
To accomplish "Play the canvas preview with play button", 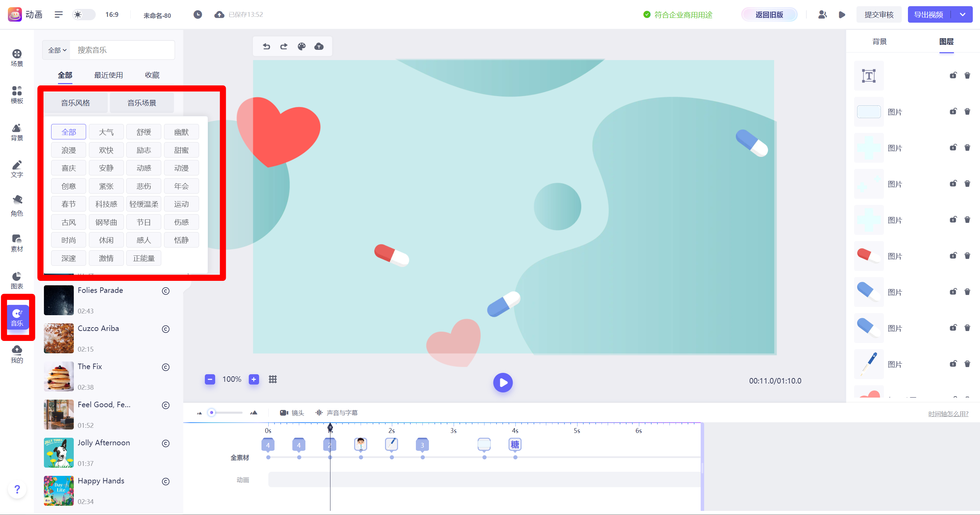I will 503,382.
